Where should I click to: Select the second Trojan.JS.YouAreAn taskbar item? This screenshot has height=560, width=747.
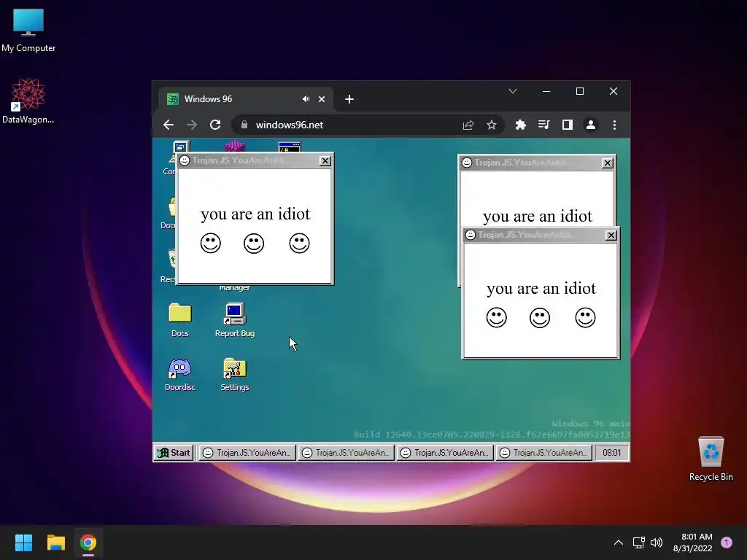click(346, 452)
